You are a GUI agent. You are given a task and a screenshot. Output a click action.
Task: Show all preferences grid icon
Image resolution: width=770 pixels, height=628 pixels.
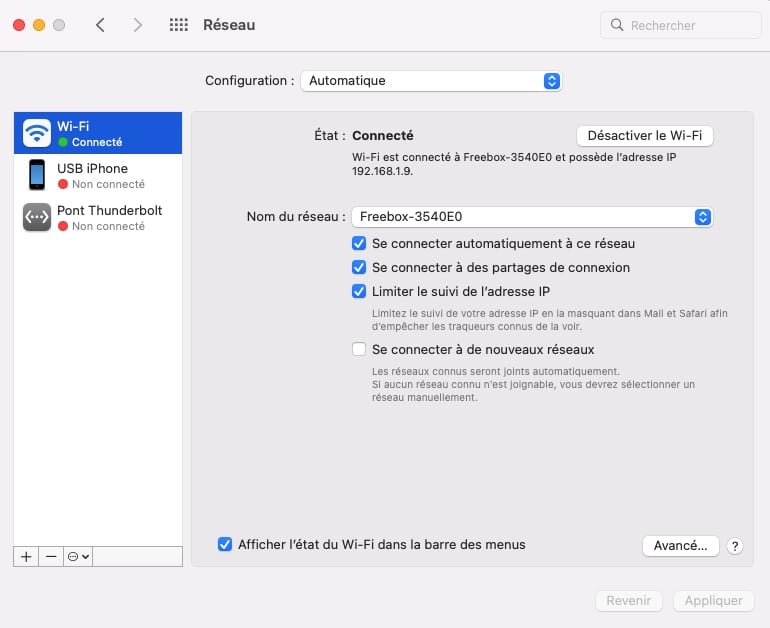179,25
